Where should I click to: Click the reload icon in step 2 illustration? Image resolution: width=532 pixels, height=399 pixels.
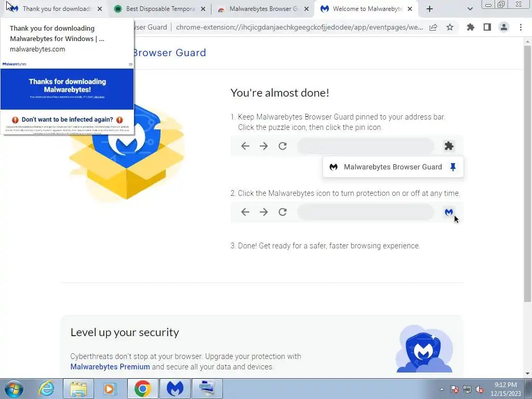tap(283, 212)
